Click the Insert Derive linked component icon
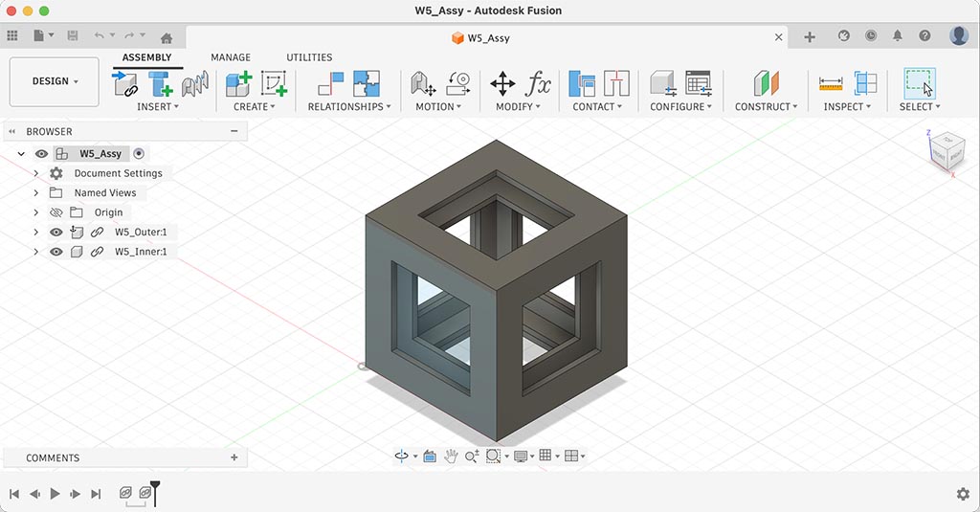980x512 pixels. click(125, 84)
